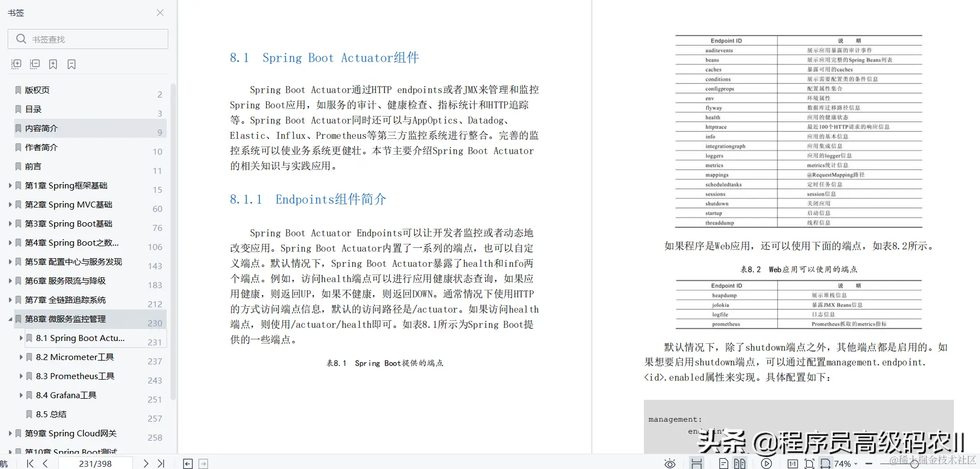Click the bookmarks panel scrollbar
This screenshot has width=980, height=469.
point(173,242)
